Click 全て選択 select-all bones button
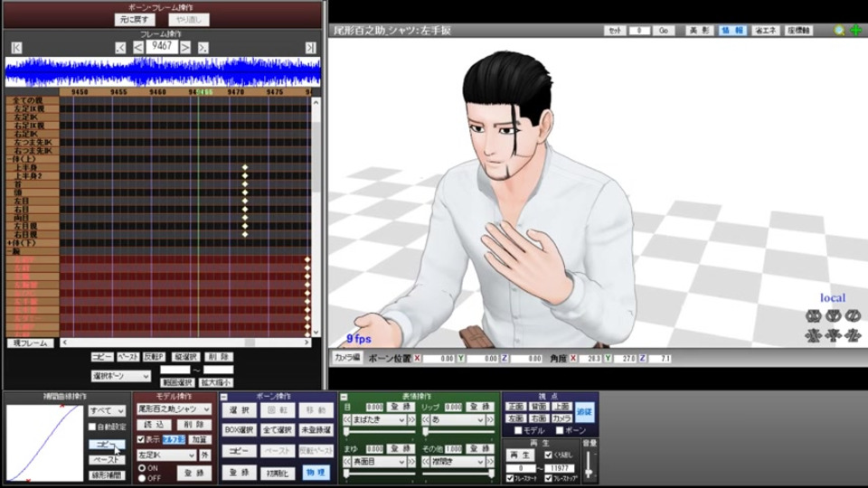The height and width of the screenshot is (488, 868). click(x=278, y=430)
